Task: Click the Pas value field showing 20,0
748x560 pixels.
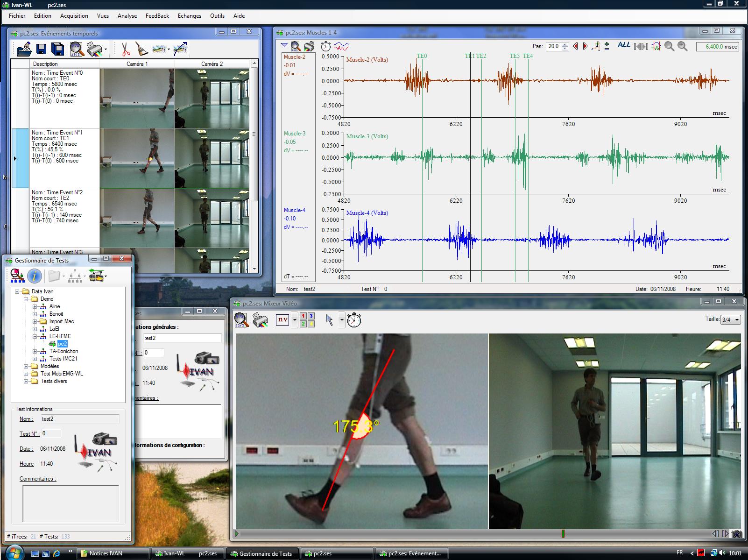Action: [553, 46]
